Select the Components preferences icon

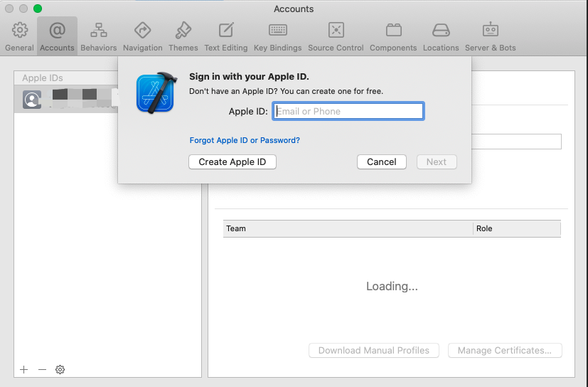(x=393, y=36)
